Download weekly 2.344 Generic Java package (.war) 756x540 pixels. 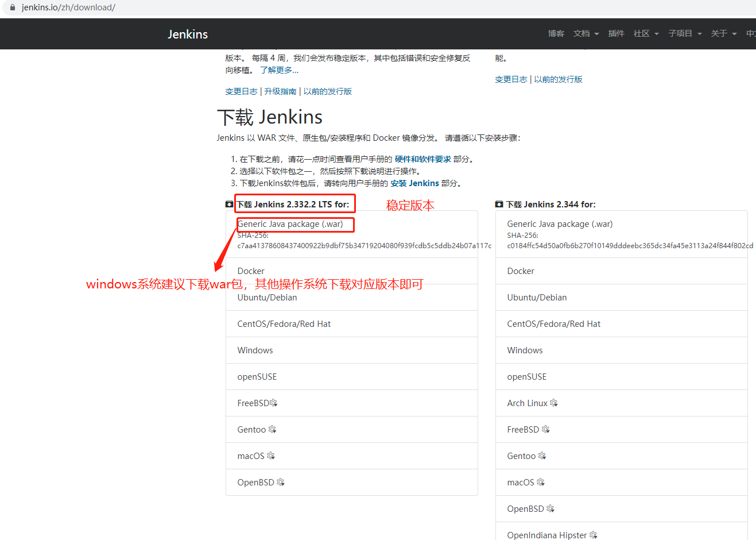tap(560, 224)
